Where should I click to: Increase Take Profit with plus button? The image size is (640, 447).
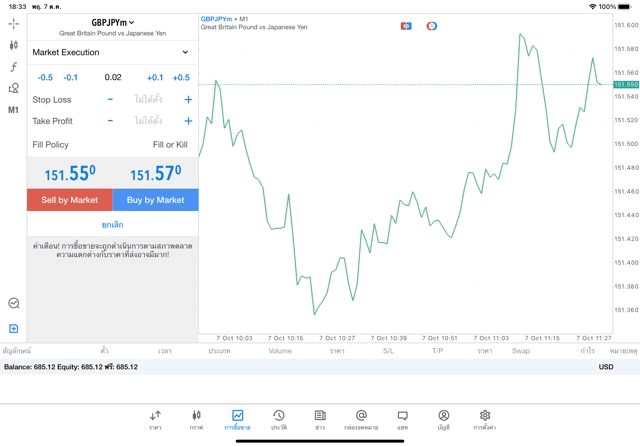point(187,121)
